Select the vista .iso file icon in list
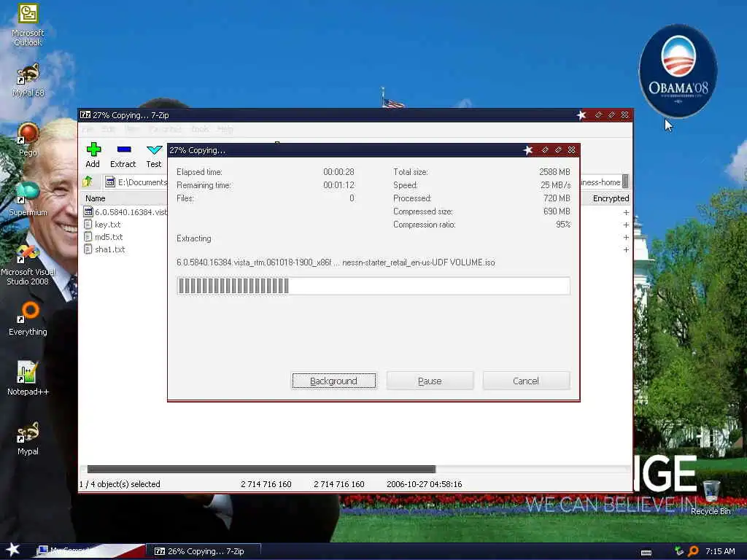747x560 pixels. (88, 212)
